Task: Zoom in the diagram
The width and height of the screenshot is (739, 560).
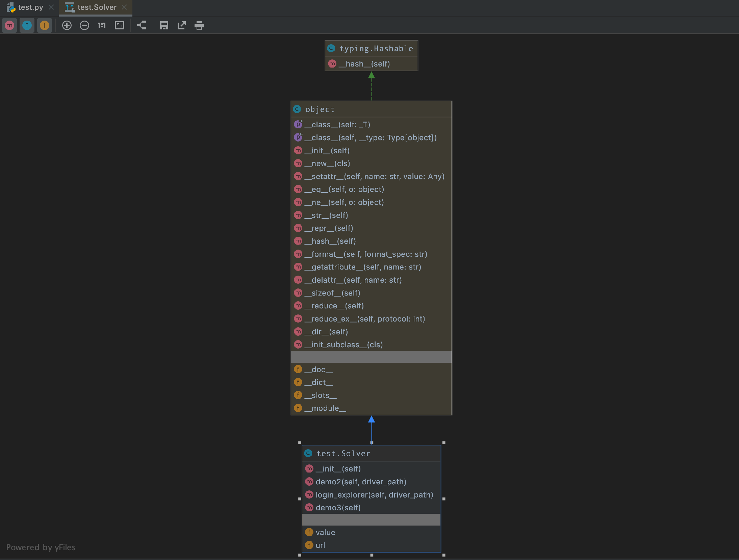Action: pos(67,25)
